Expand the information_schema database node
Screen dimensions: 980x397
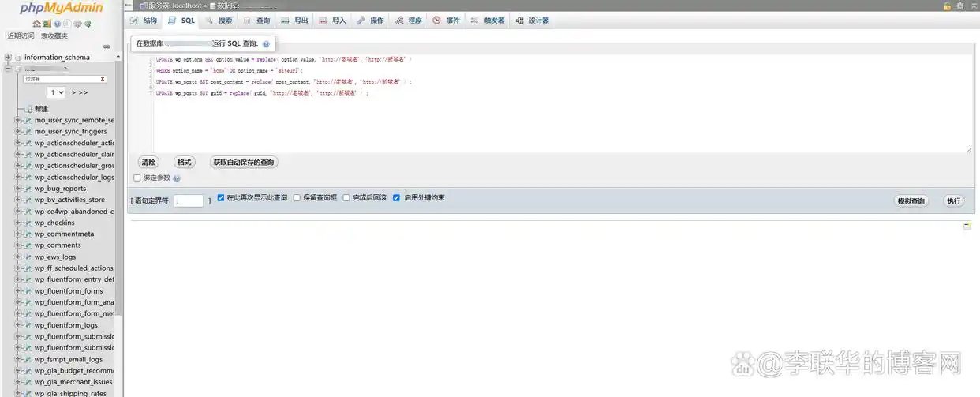click(x=8, y=58)
